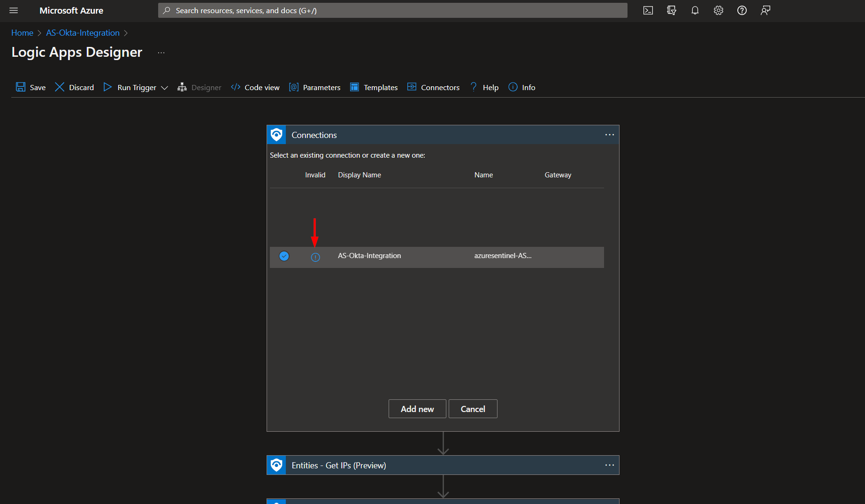Click the Code view brackets icon
This screenshot has height=504, width=865.
point(236,87)
